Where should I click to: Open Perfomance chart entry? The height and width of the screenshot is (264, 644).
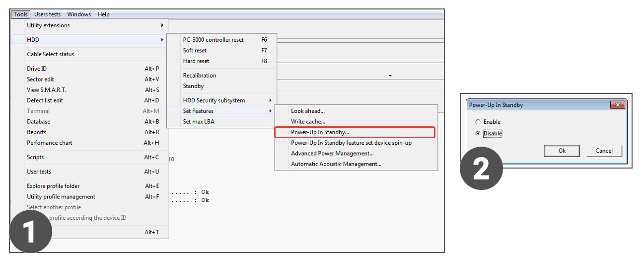[89, 143]
